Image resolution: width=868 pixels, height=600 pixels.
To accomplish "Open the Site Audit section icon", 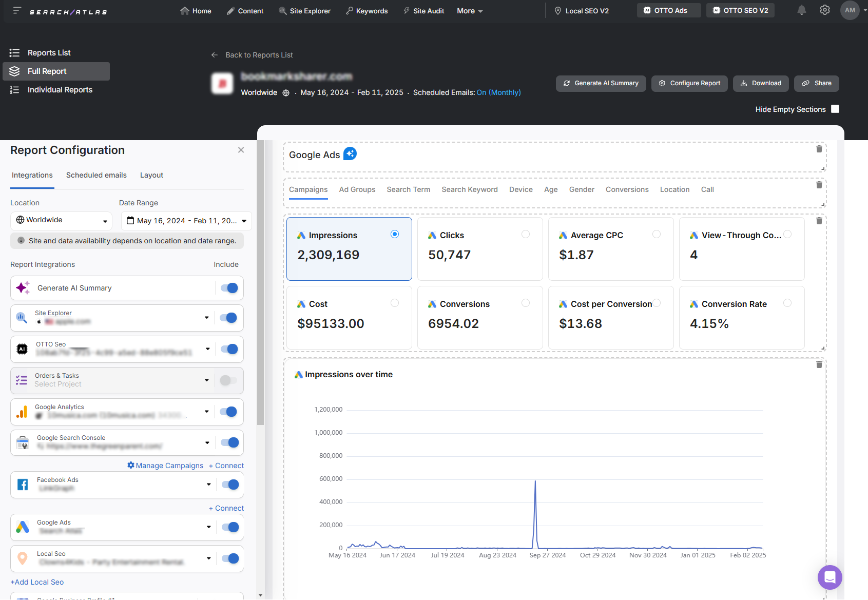I will click(407, 10).
